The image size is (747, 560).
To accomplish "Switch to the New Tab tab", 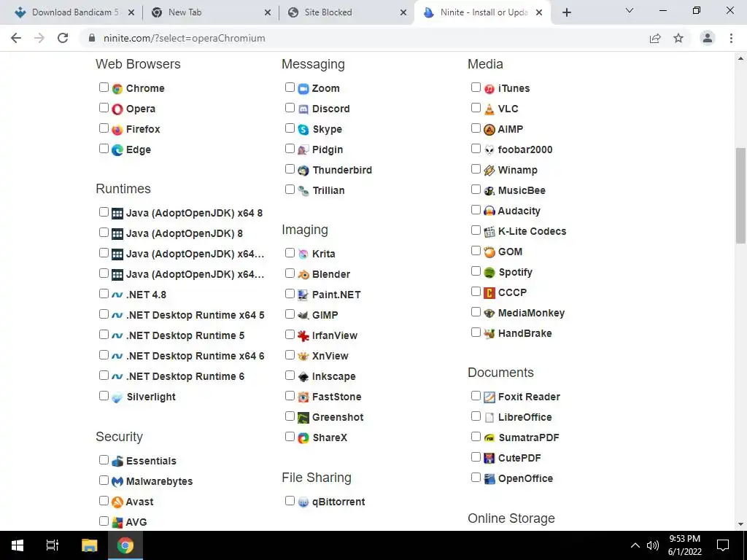I will [x=211, y=12].
